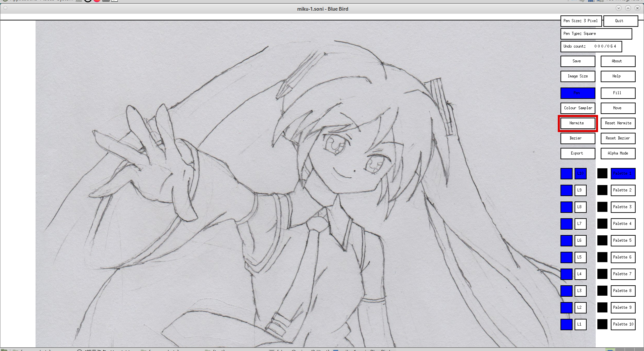
Task: Select Palette 7
Action: (x=623, y=274)
